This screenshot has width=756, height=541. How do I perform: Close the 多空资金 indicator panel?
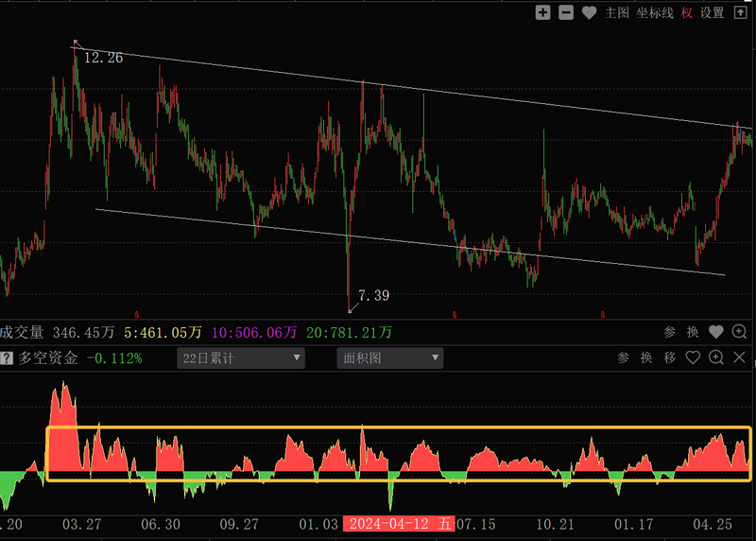tap(739, 358)
